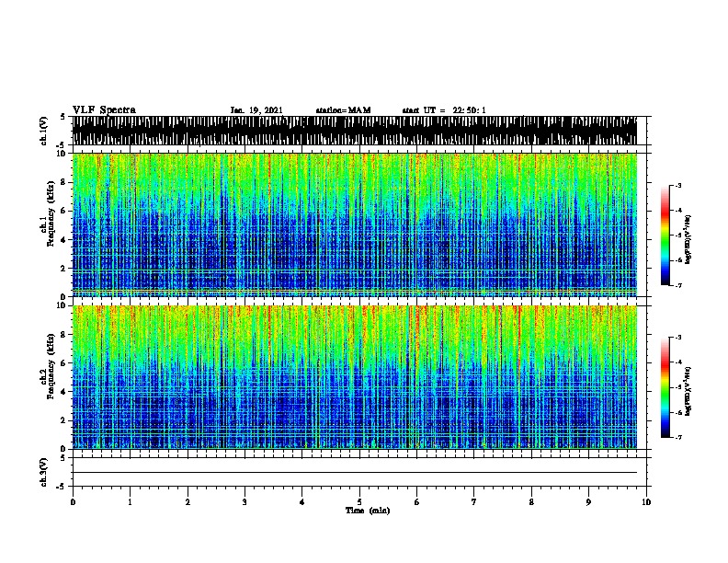
Task: Click inside the ch.2 spectrogram panel
Action: point(355,377)
